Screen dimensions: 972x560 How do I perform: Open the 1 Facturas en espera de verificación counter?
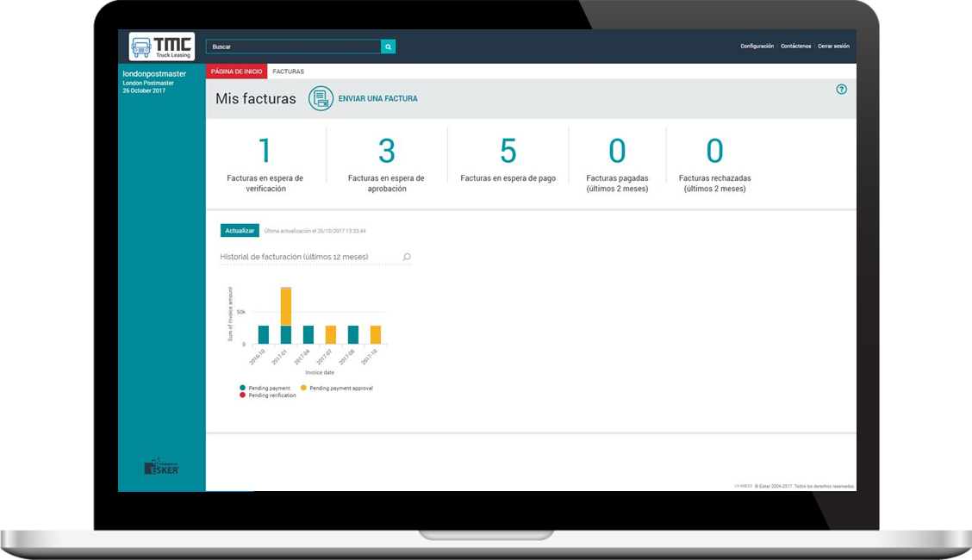tap(265, 165)
